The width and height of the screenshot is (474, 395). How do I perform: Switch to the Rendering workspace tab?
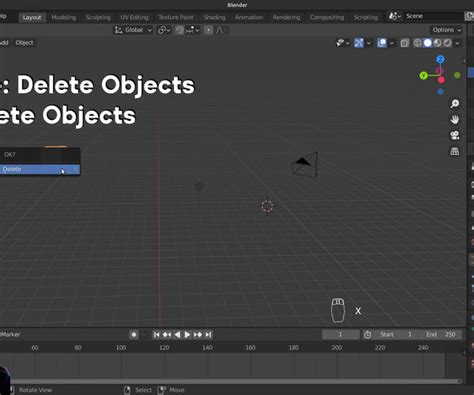286,17
